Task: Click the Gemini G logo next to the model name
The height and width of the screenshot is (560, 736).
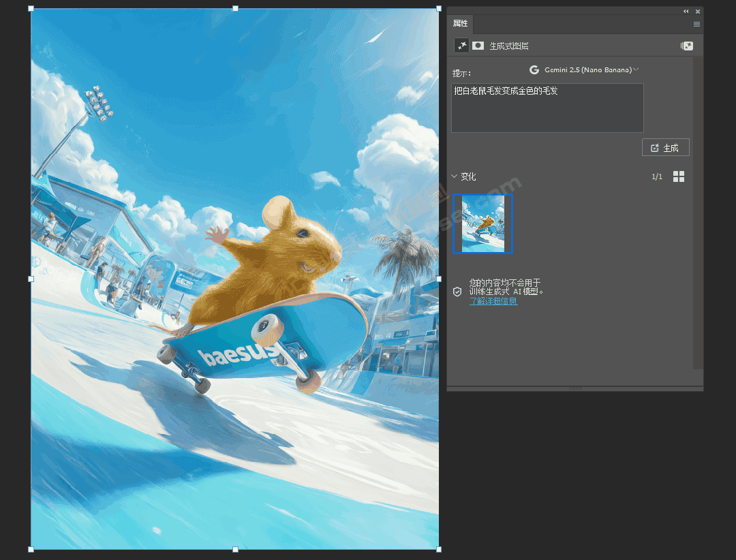Action: coord(536,69)
